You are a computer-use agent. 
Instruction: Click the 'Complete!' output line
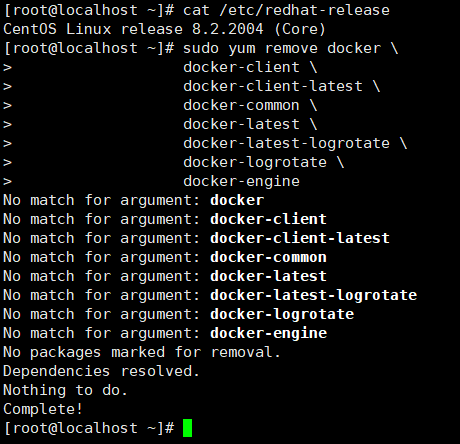(x=43, y=409)
